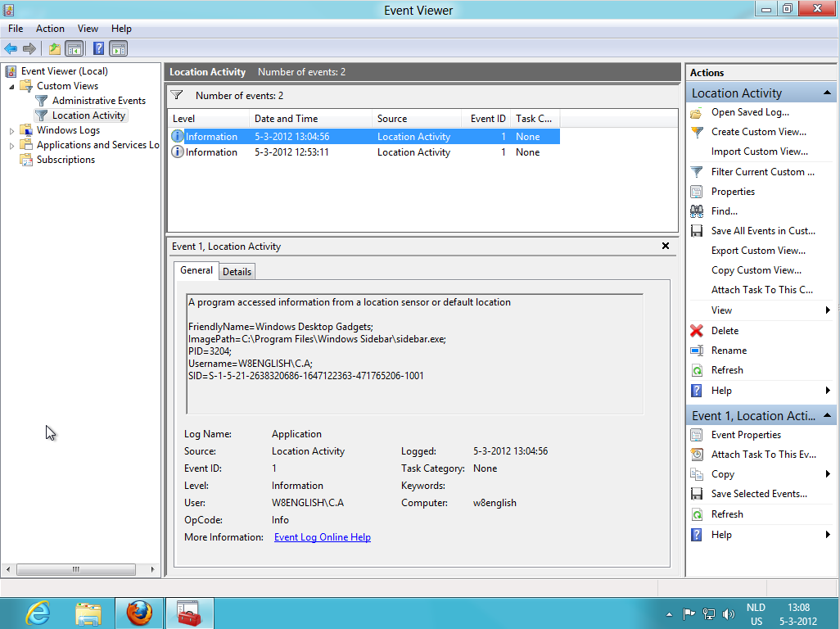This screenshot has width=840, height=629.
Task: Click the Save All Events floppy icon
Action: tap(697, 231)
